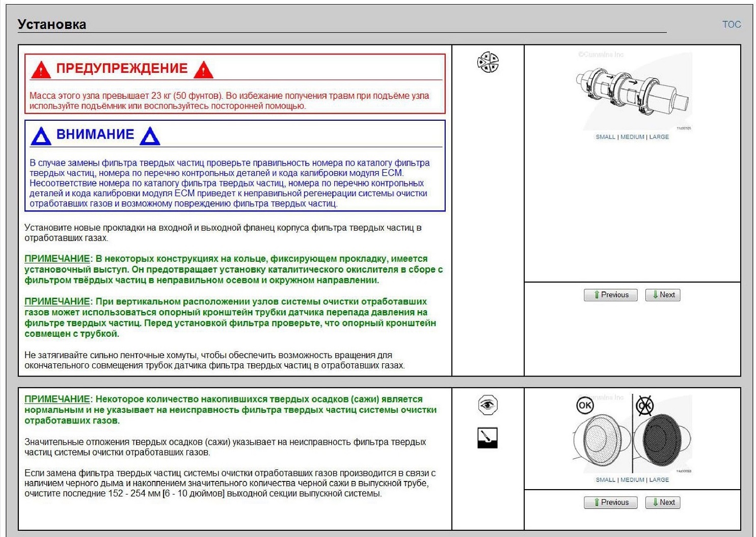The height and width of the screenshot is (537, 756).
Task: Click the eye inspect icon in the second step
Action: [x=488, y=405]
